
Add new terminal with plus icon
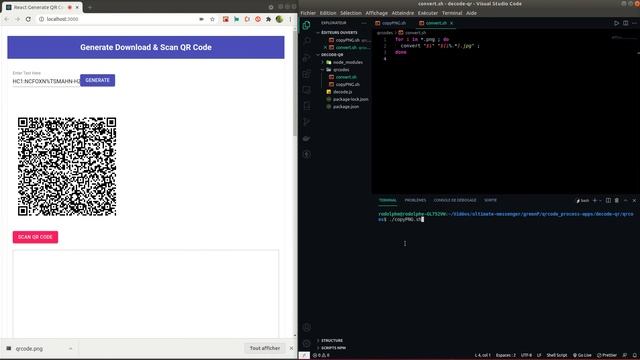(595, 200)
